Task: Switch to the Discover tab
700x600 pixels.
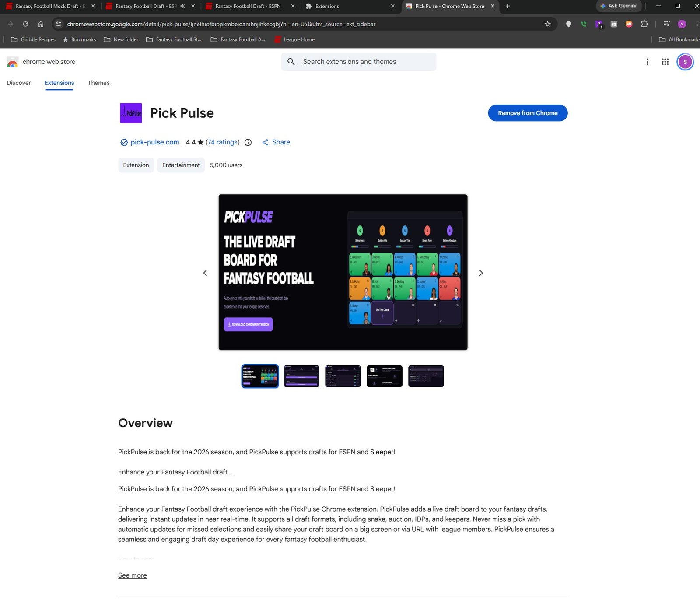Action: pos(19,83)
